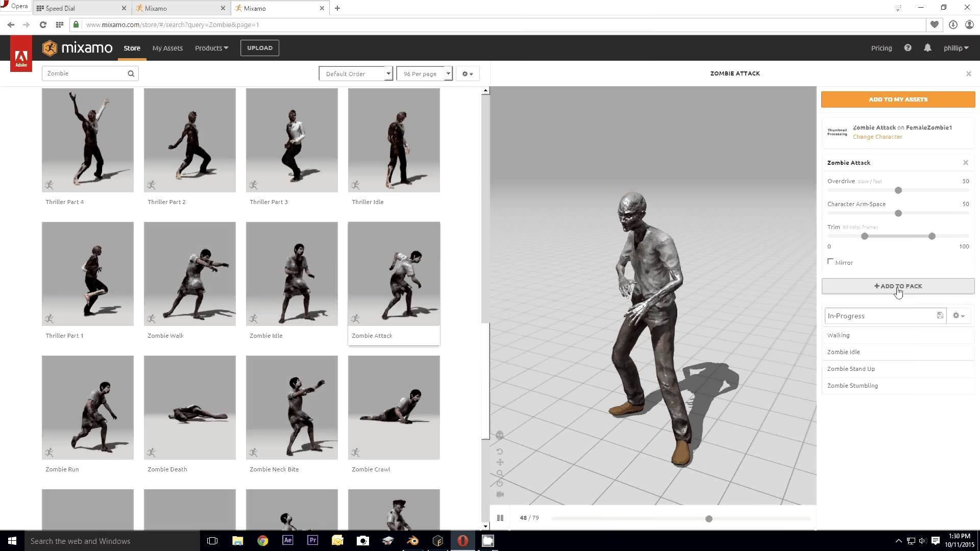
Task: Click ADD TO MY ASSETS
Action: (x=898, y=99)
